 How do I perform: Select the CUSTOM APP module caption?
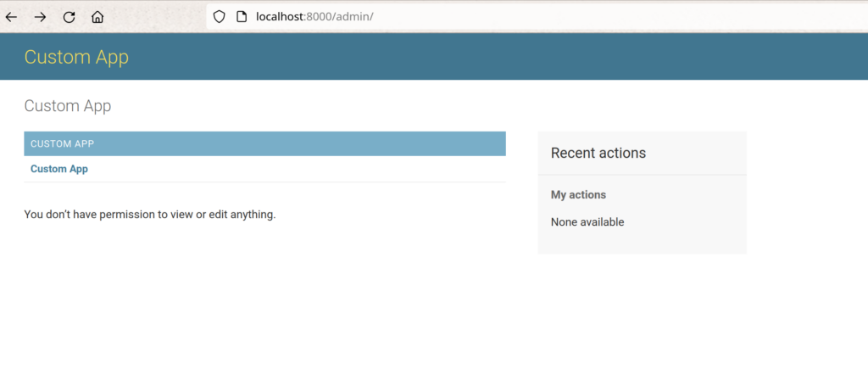[x=62, y=144]
